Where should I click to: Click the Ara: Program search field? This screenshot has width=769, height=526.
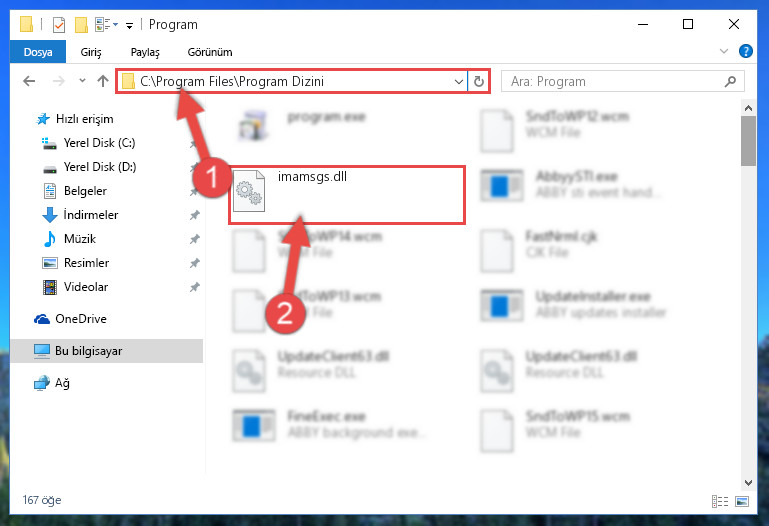[615, 81]
